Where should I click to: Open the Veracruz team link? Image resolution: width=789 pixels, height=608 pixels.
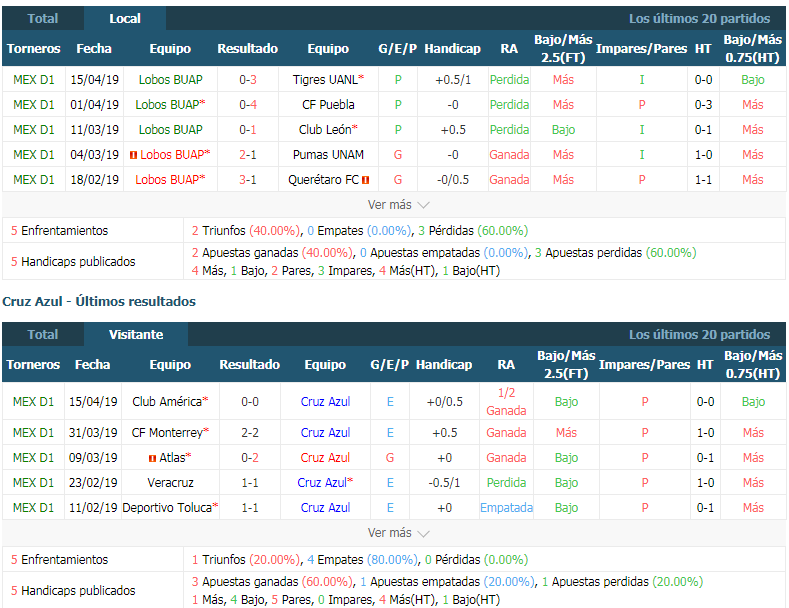170,483
